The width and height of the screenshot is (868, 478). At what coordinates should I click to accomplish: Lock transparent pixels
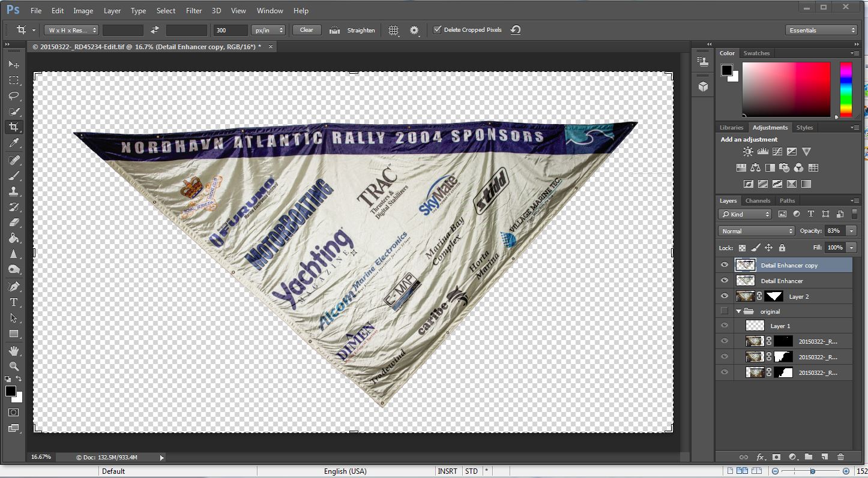point(743,248)
